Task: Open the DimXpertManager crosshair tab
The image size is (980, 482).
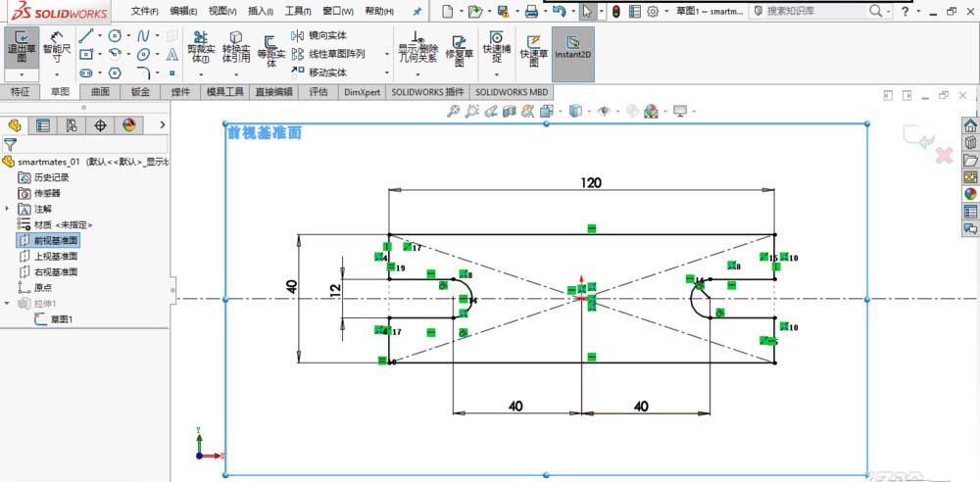Action: coord(100,125)
